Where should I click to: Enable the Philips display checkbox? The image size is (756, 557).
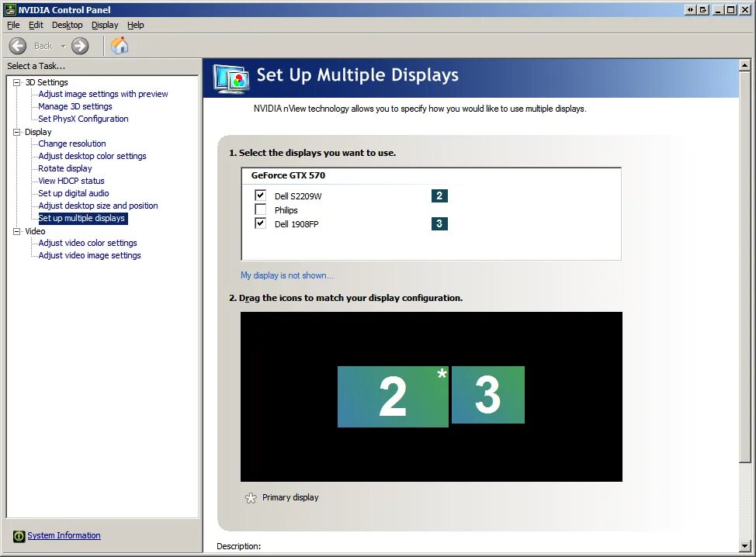tap(260, 209)
